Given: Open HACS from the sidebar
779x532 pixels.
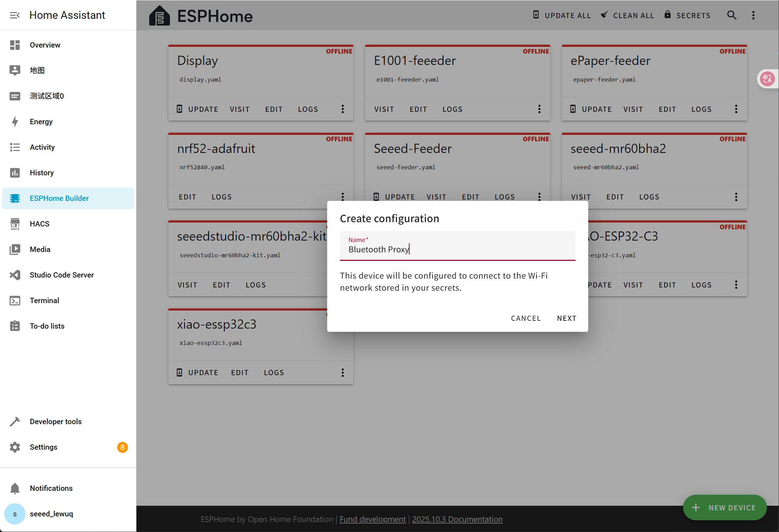Looking at the screenshot, I should 39,224.
